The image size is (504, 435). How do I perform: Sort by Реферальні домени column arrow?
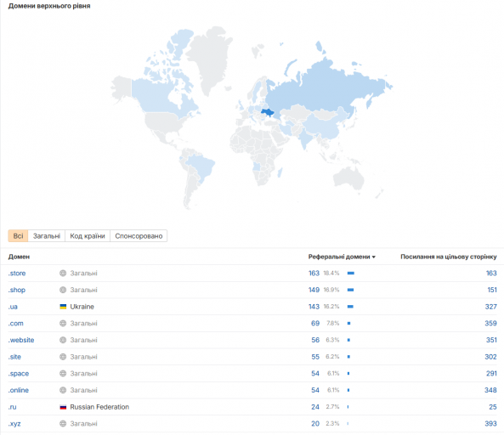[x=374, y=257]
